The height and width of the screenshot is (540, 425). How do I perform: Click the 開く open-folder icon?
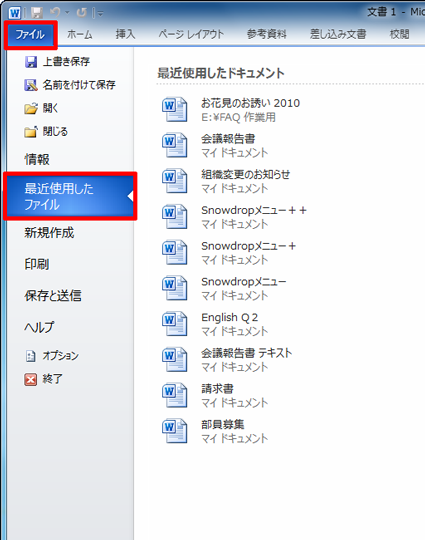click(x=31, y=108)
